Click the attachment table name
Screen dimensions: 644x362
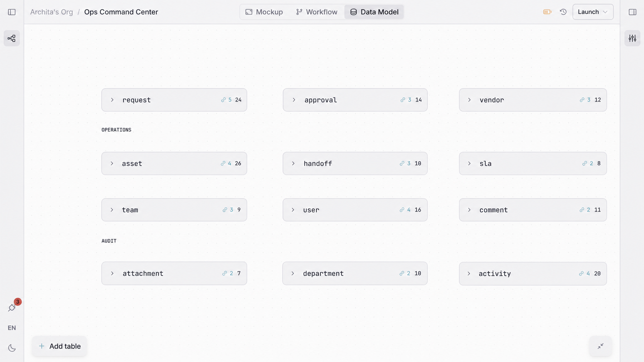[x=143, y=274]
